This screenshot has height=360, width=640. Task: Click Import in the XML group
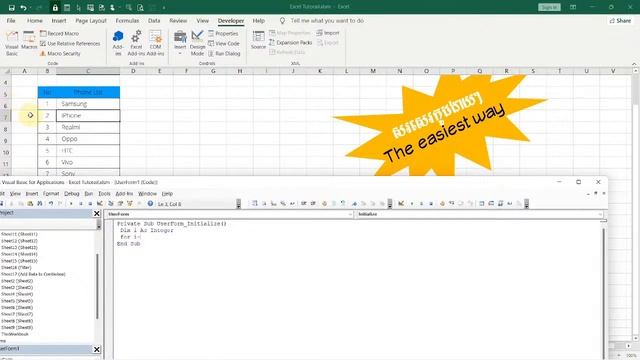point(328,33)
